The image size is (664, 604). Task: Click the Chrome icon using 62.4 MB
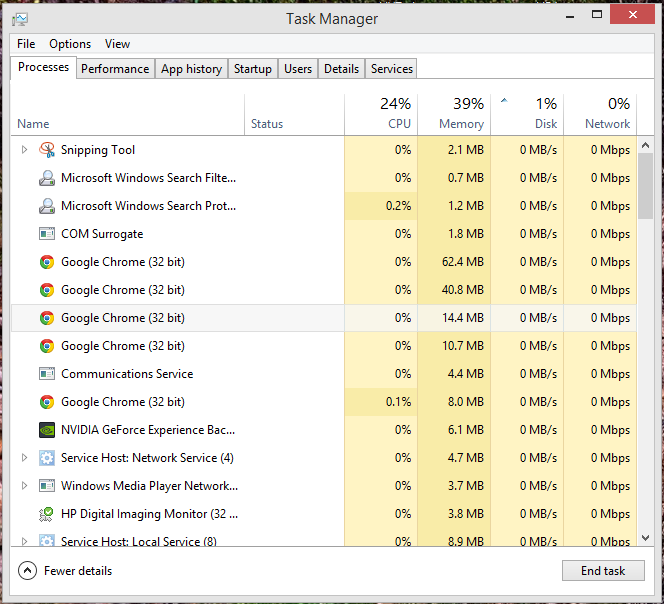click(x=47, y=262)
